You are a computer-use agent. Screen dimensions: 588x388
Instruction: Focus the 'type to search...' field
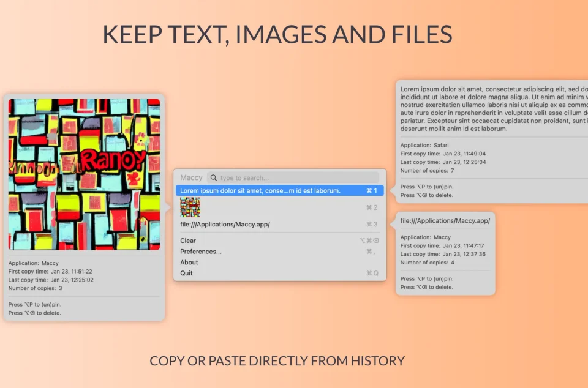293,177
